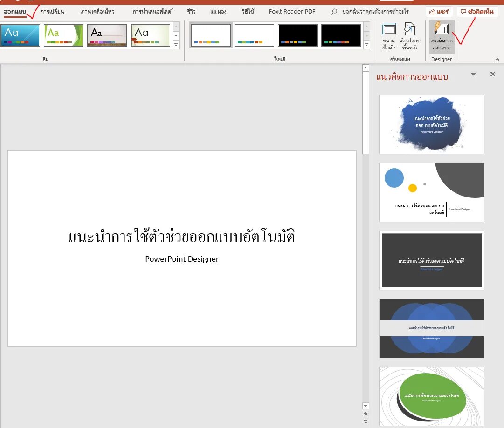Expand the themes gallery more arrow
504x428 pixels.
coord(176,45)
